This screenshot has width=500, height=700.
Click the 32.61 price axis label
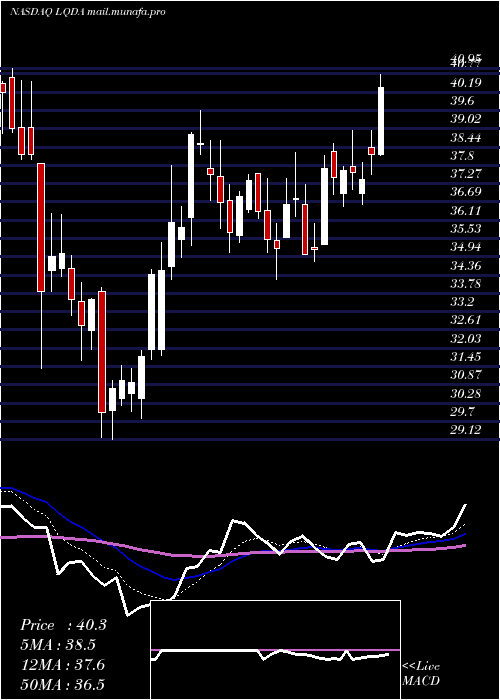[x=466, y=320]
